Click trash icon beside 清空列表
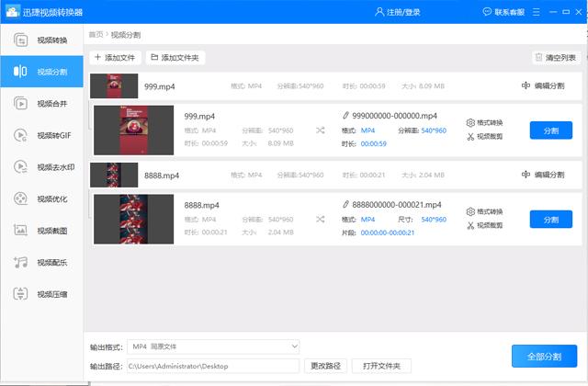 538,57
